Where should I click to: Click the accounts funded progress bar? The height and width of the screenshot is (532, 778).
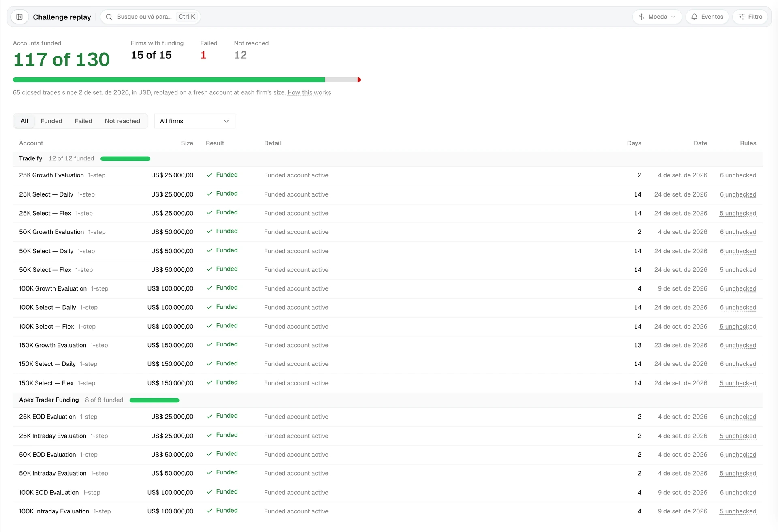(187, 80)
